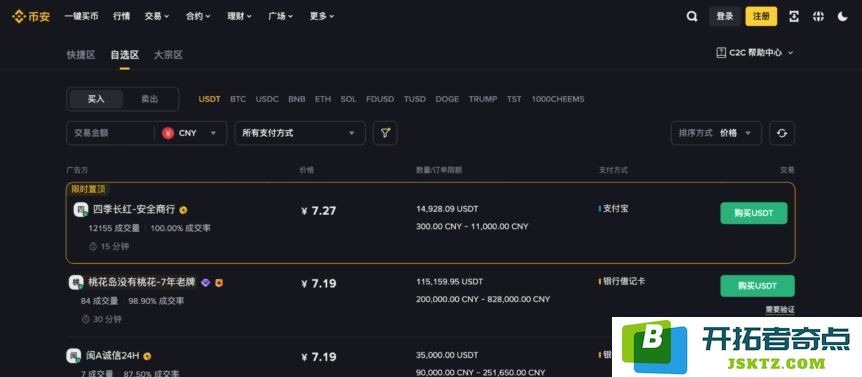Open the 一键买币 menu item
The height and width of the screenshot is (377, 862).
[x=81, y=16]
